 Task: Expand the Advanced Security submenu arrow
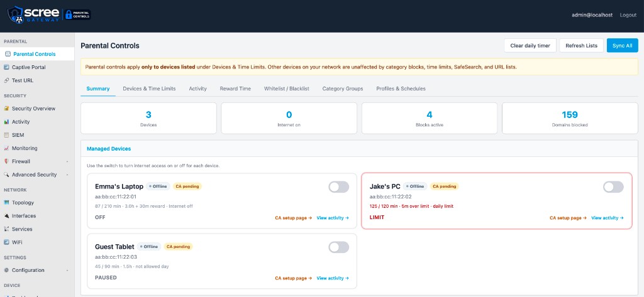pos(67,175)
